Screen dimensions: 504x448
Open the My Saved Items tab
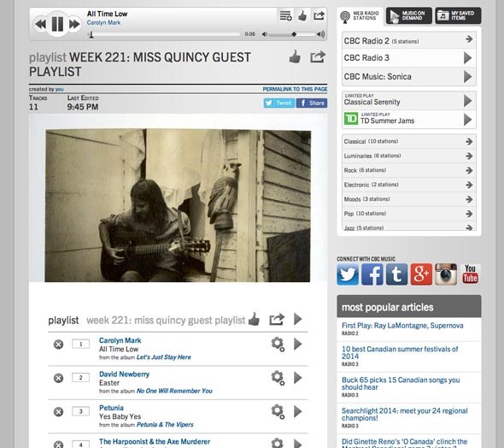coord(458,15)
